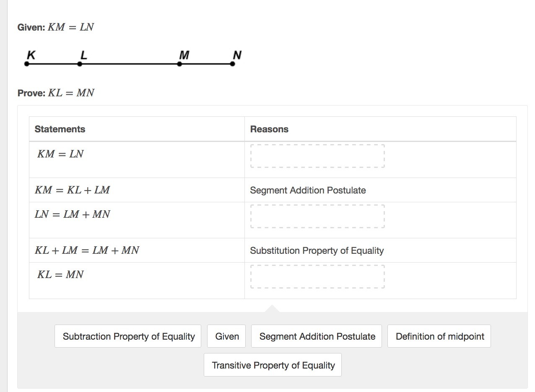The height and width of the screenshot is (392, 535).
Task: Click the empty reason box for KL = MN
Action: coord(317,277)
